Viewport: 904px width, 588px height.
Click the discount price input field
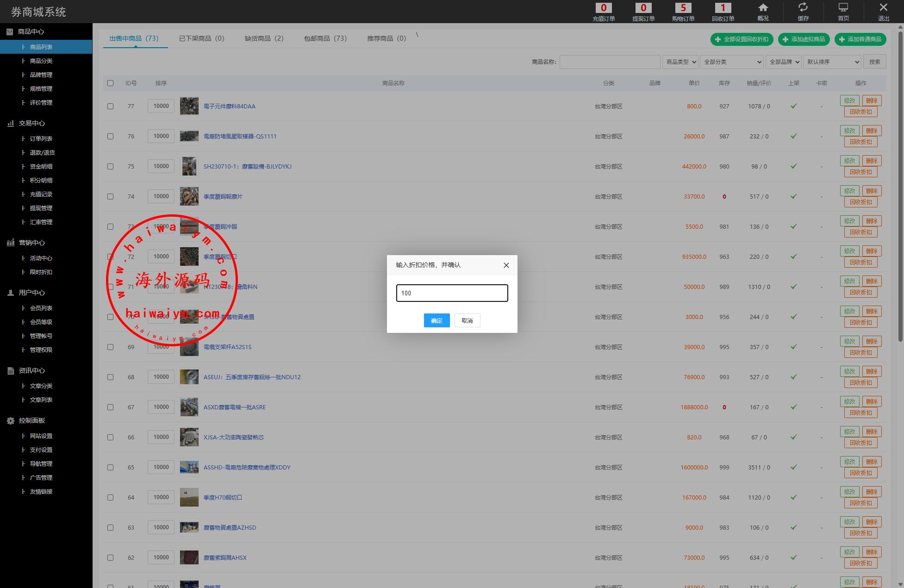point(452,293)
